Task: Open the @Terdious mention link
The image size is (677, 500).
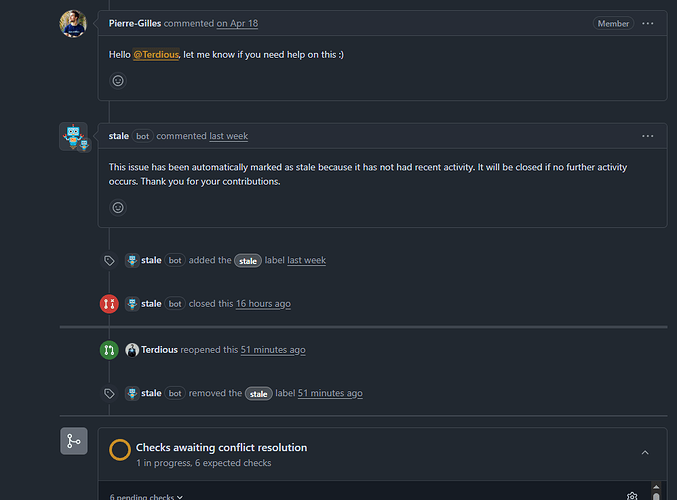Action: (156, 53)
